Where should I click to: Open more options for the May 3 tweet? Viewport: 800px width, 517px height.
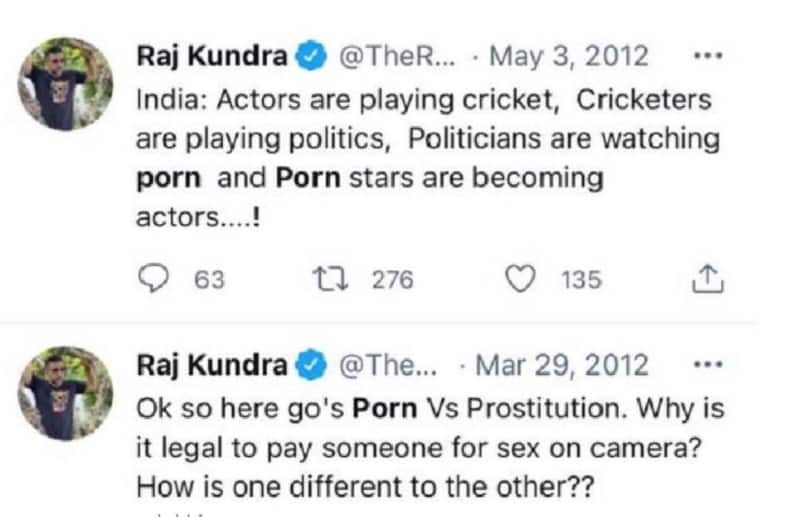(707, 56)
